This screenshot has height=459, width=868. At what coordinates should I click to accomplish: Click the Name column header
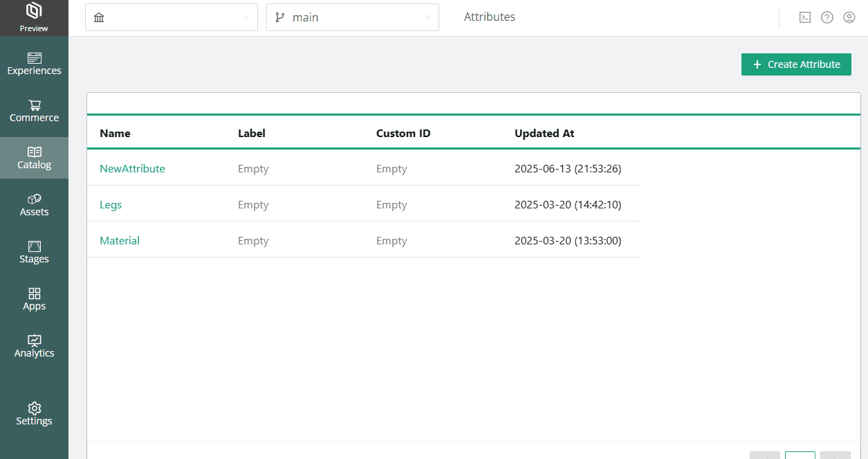pyautogui.click(x=115, y=133)
